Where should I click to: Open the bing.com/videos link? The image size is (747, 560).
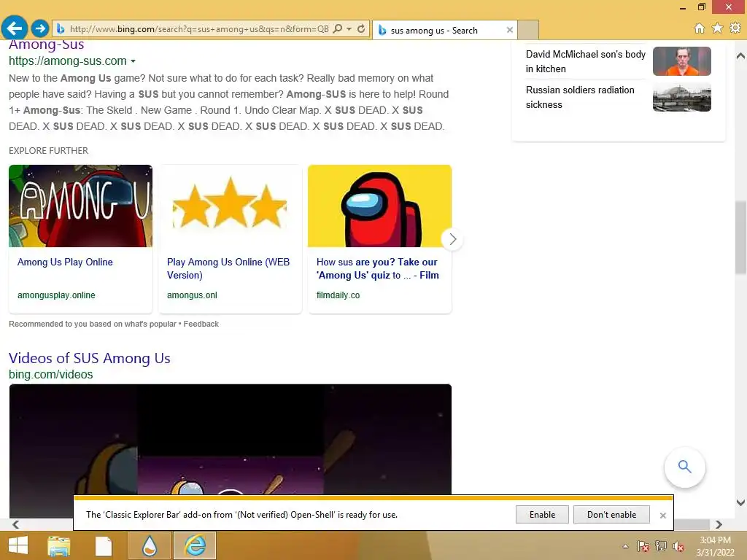(50, 374)
